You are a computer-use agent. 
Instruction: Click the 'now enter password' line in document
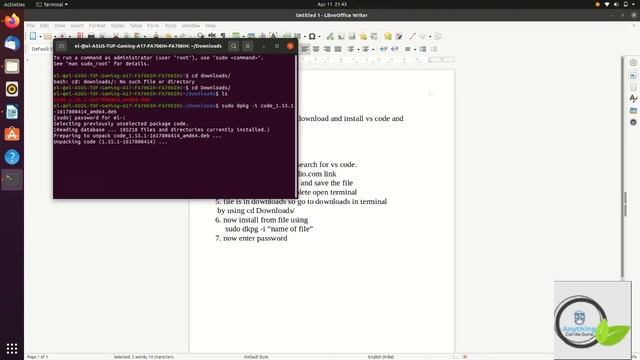(251, 238)
